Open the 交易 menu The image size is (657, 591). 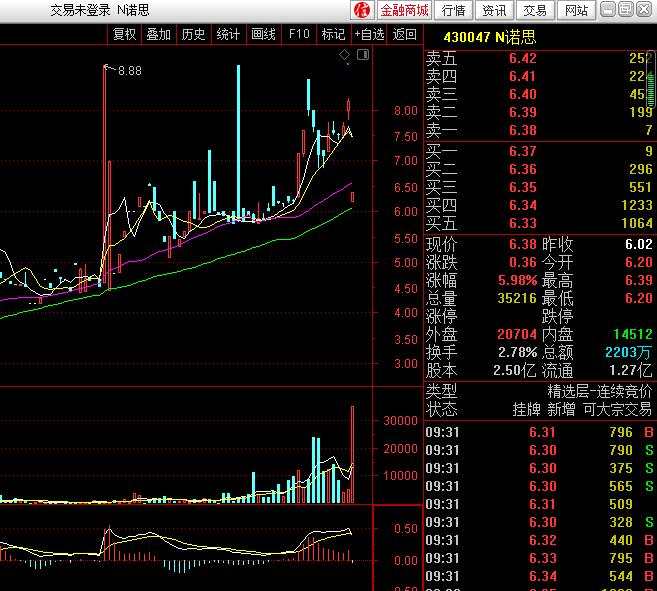tap(535, 10)
